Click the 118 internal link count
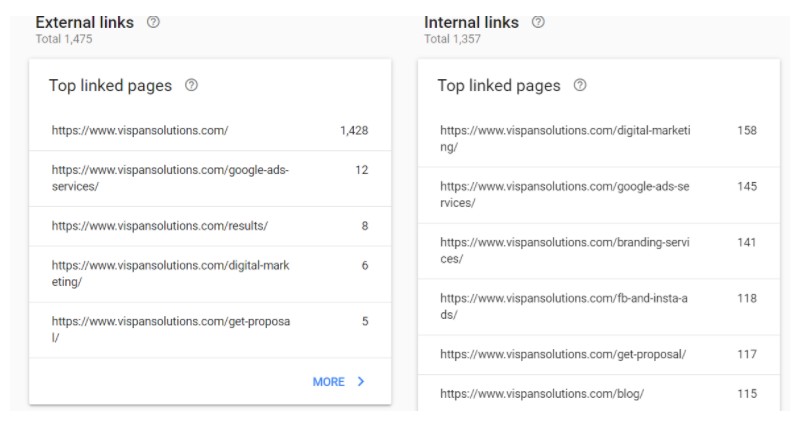 pos(747,298)
